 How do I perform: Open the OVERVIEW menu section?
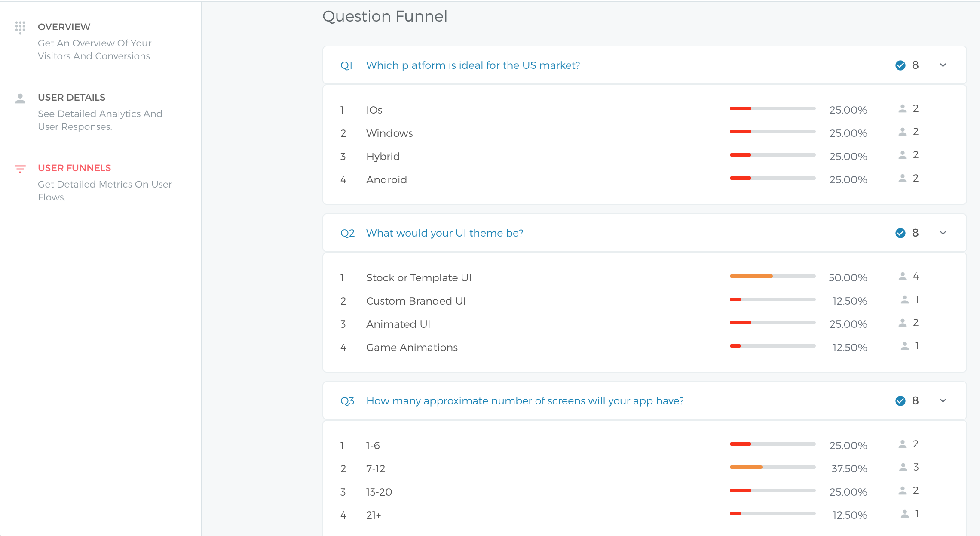(x=64, y=27)
